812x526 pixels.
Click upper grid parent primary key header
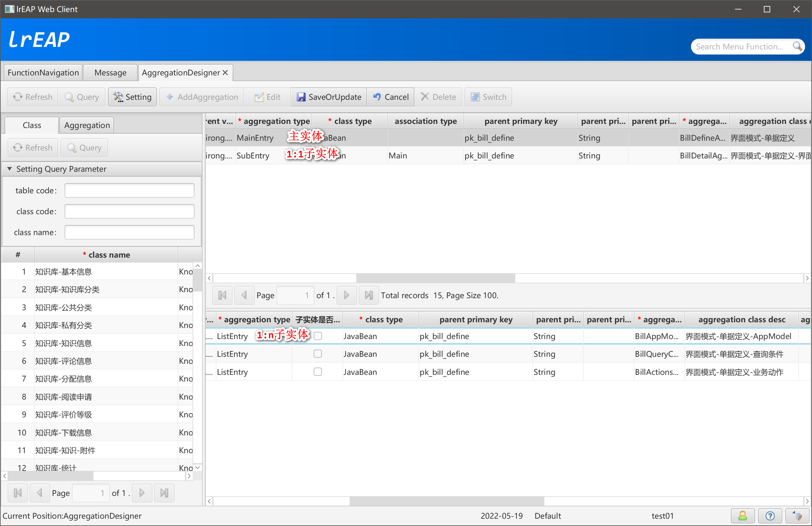(521, 121)
